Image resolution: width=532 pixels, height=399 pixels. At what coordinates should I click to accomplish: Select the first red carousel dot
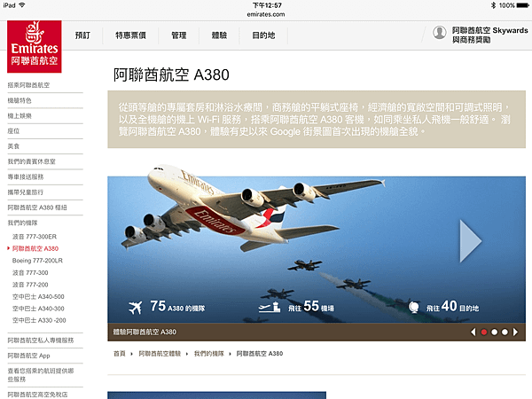pyautogui.click(x=484, y=332)
